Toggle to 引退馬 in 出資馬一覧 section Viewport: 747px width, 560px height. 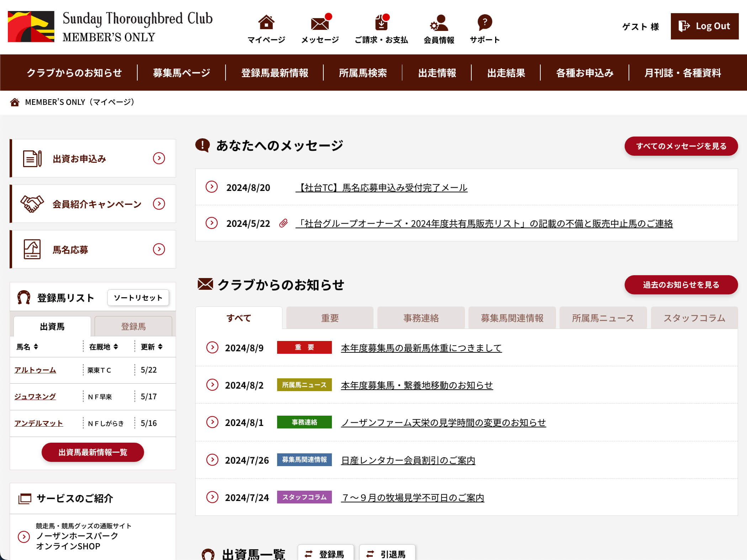click(387, 554)
